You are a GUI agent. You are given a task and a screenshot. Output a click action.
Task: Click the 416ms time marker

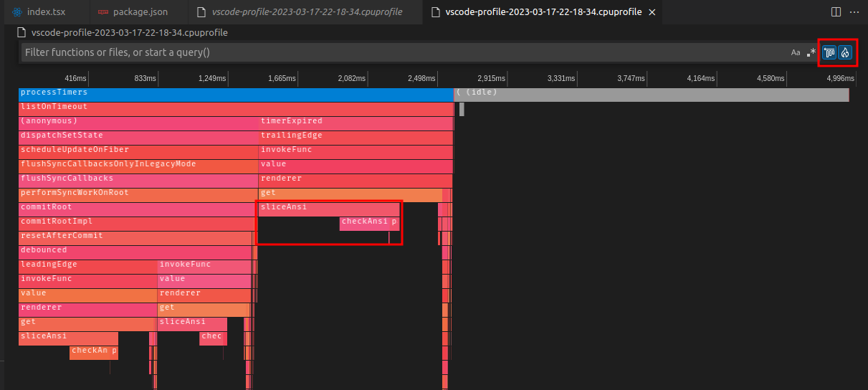coord(75,78)
